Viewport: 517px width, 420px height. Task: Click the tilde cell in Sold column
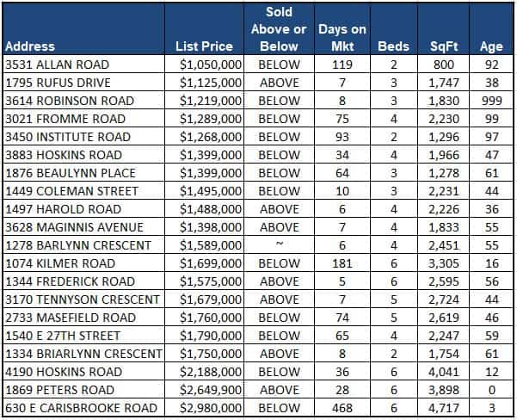click(280, 244)
